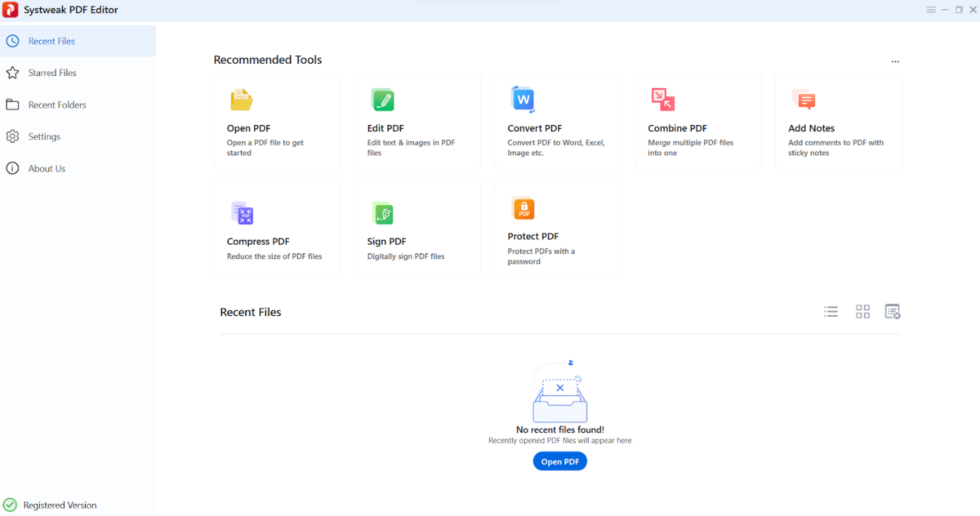
Task: Clear the recent files list icon
Action: (x=893, y=312)
